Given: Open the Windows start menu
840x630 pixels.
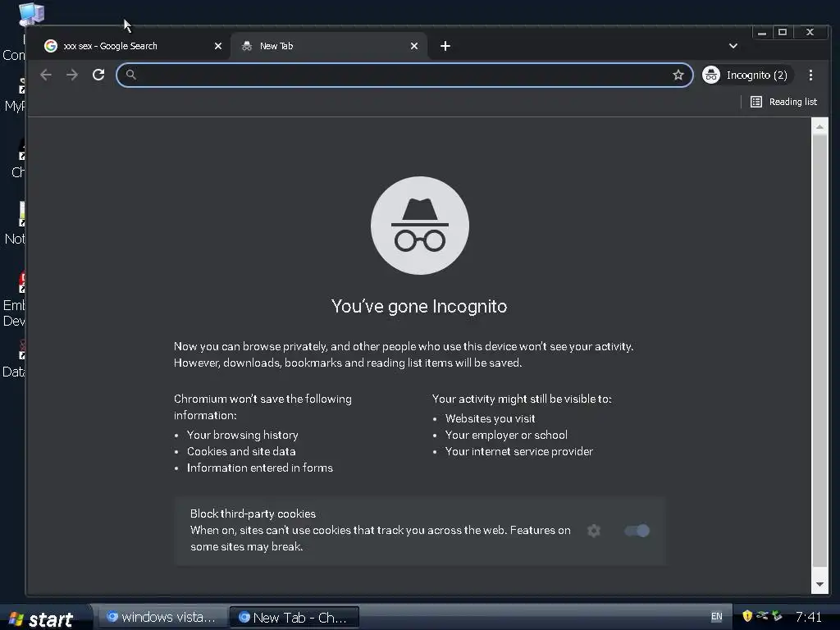Looking at the screenshot, I should tap(44, 619).
